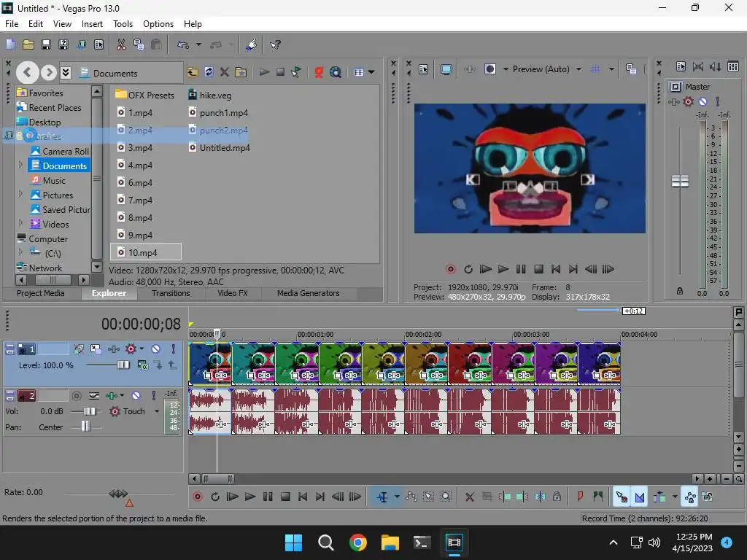
Task: Click Preview on external monitor icon
Action: (x=446, y=69)
